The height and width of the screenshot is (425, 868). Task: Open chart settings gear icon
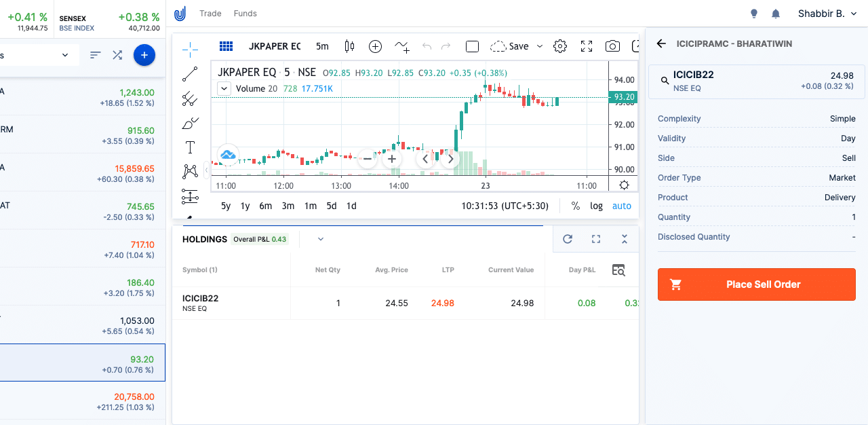(560, 46)
